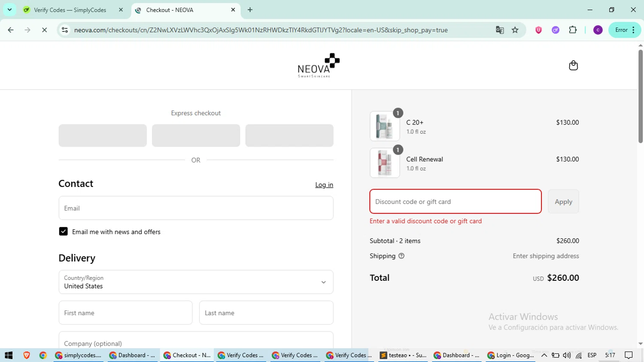Image resolution: width=644 pixels, height=362 pixels.
Task: Click the NEOVA logo
Action: tap(319, 65)
